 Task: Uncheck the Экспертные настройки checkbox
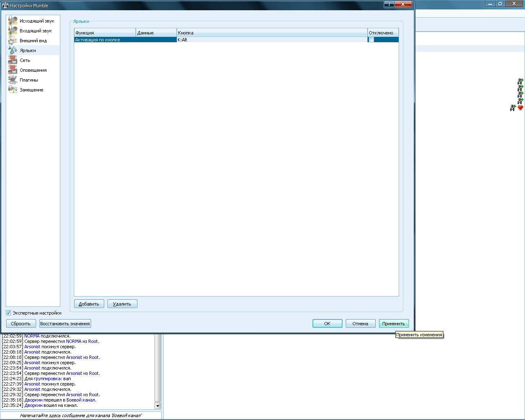click(9, 313)
